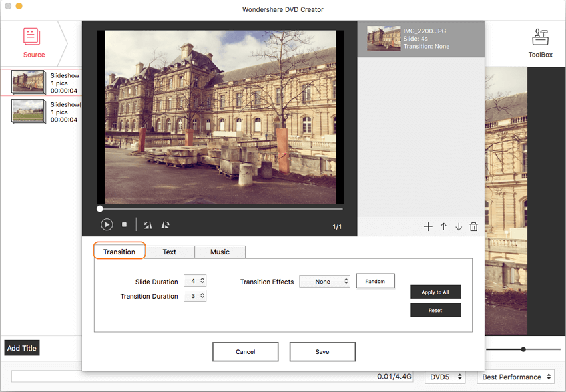
Task: Select the IMG_2200.JPG slide thumbnail
Action: tap(384, 39)
